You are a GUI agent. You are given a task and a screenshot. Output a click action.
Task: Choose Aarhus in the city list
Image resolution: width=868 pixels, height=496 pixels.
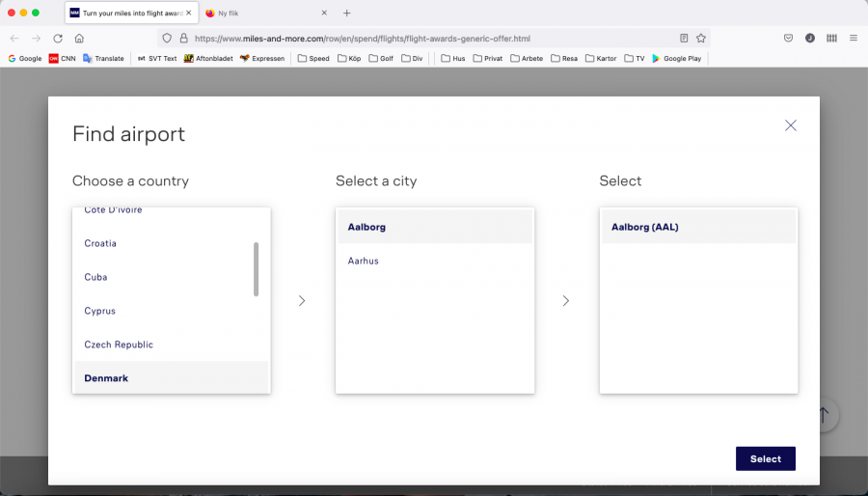point(364,261)
